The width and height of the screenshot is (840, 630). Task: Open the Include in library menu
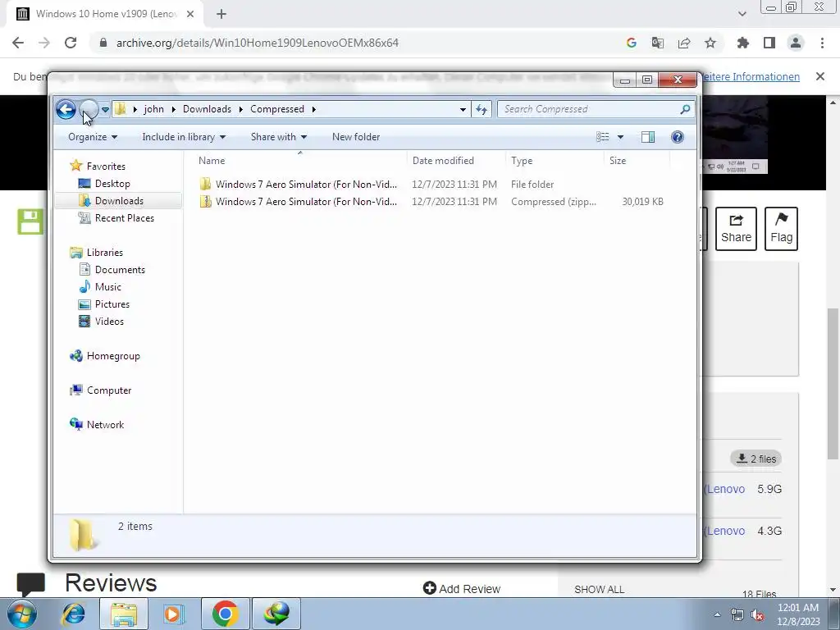pos(184,137)
